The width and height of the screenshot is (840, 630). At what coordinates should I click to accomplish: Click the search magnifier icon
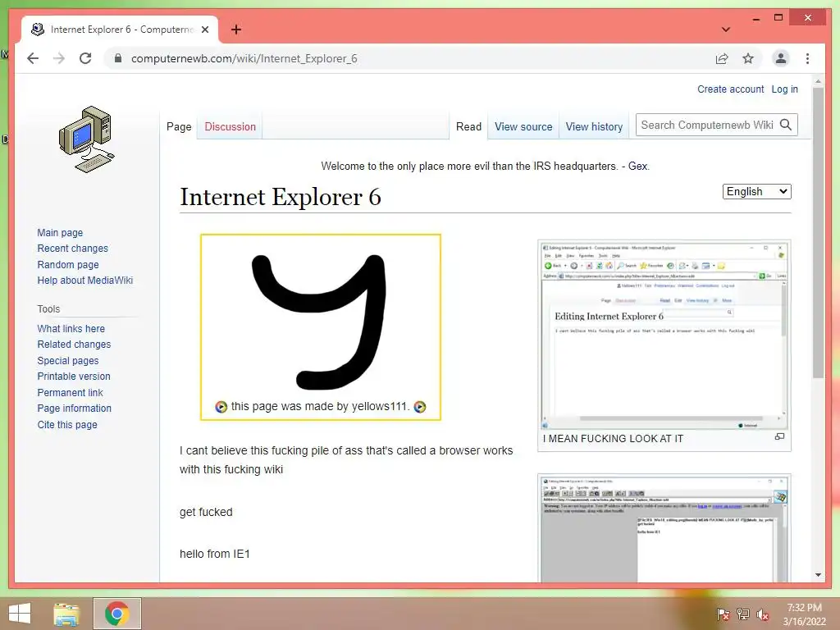pos(786,125)
